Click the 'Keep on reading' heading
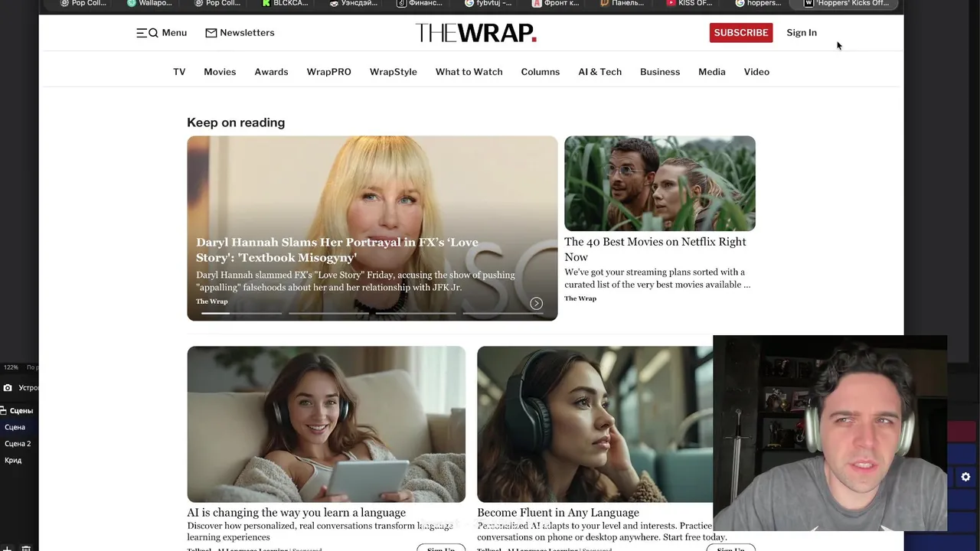This screenshot has width=980, height=551. pyautogui.click(x=236, y=122)
